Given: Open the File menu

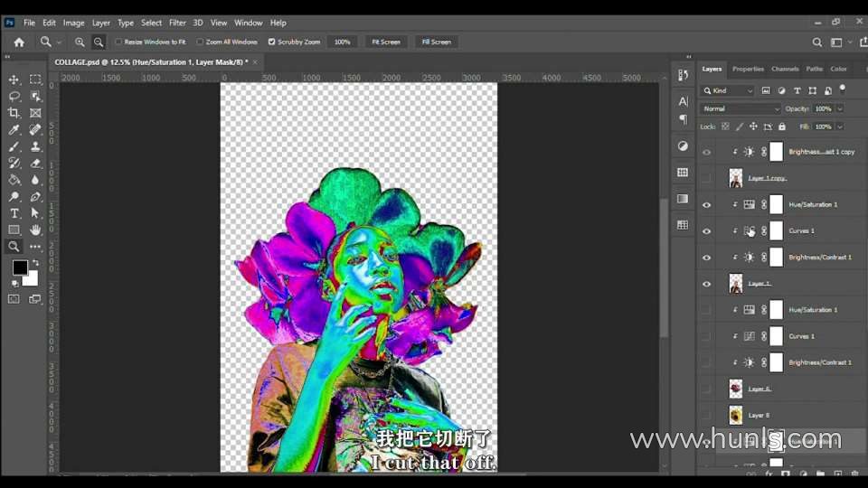Looking at the screenshot, I should 29,23.
